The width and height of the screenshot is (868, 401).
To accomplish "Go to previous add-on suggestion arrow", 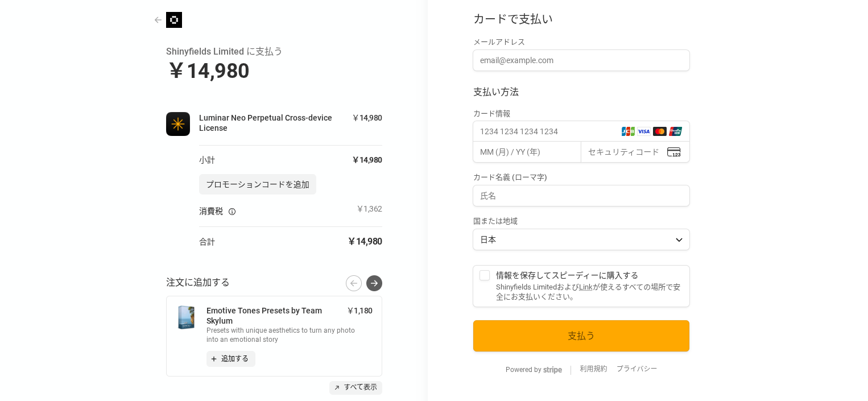I will tap(354, 283).
